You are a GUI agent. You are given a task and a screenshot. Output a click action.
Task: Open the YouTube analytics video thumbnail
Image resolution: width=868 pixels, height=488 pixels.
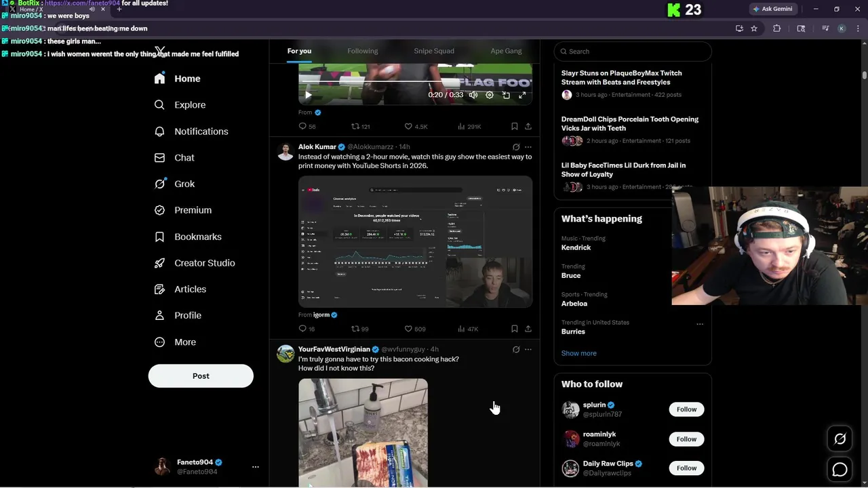415,242
